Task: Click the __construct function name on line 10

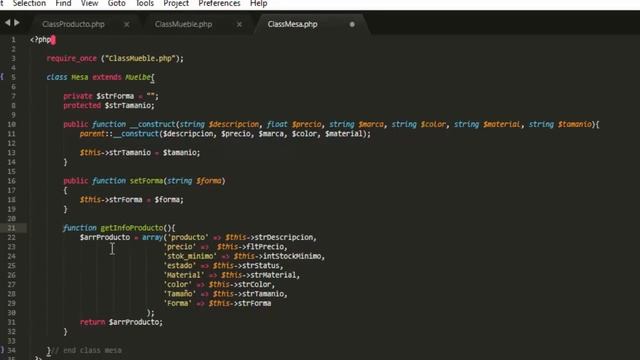Action: click(152, 124)
